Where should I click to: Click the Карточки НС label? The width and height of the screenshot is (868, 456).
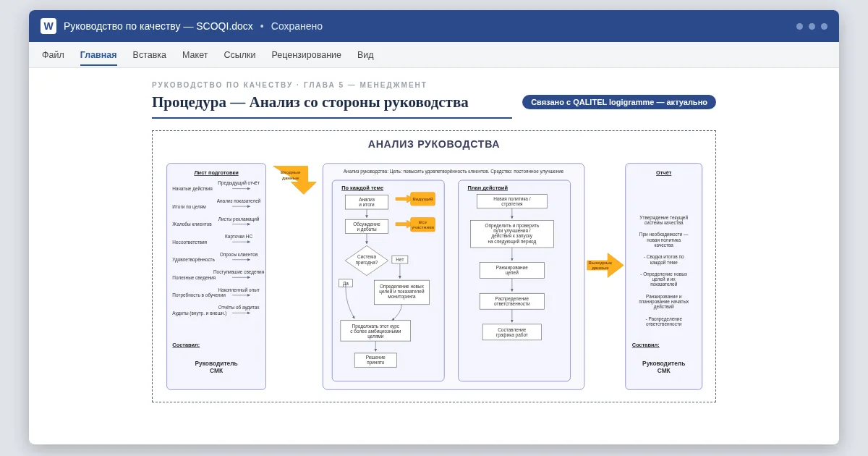[239, 236]
